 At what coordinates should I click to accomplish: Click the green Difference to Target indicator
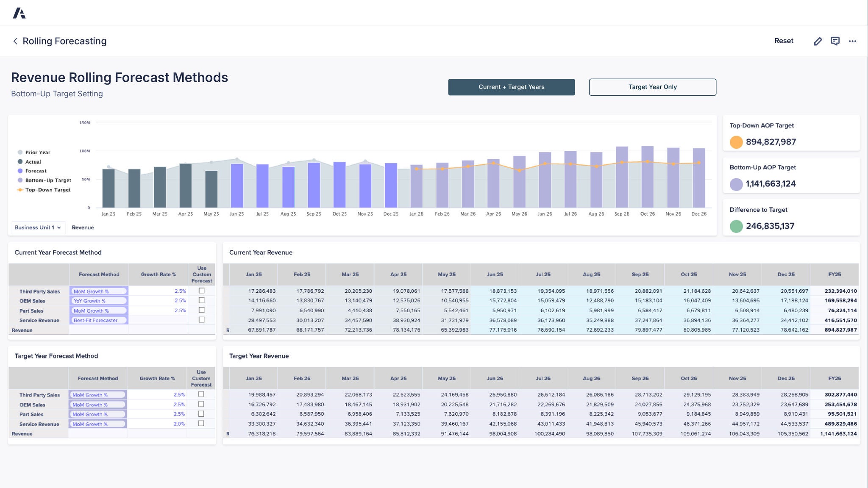[736, 226]
